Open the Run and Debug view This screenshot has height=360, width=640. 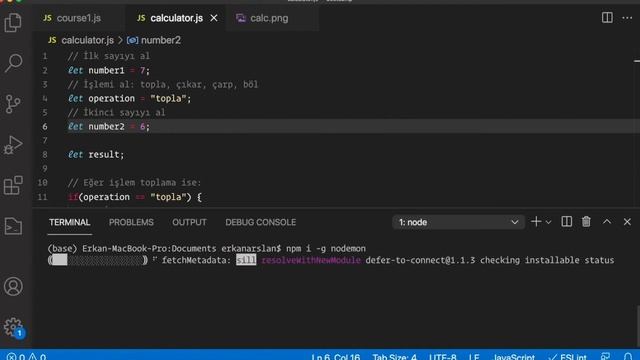(x=13, y=145)
